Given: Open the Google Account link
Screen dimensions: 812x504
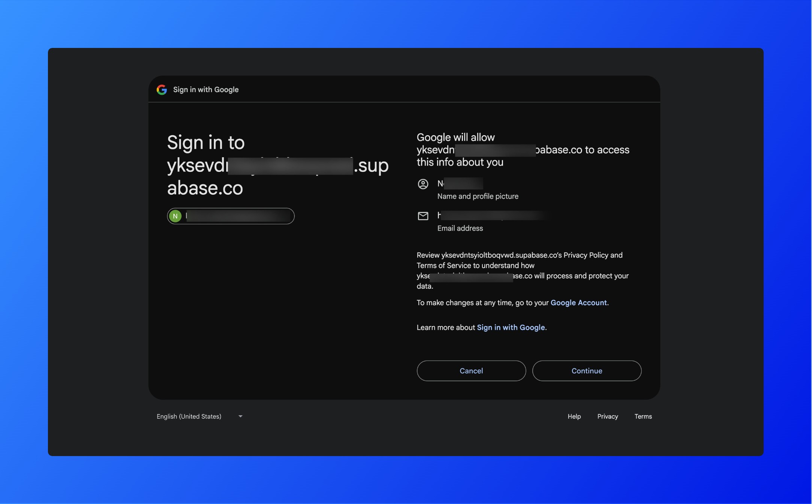Looking at the screenshot, I should (x=578, y=303).
